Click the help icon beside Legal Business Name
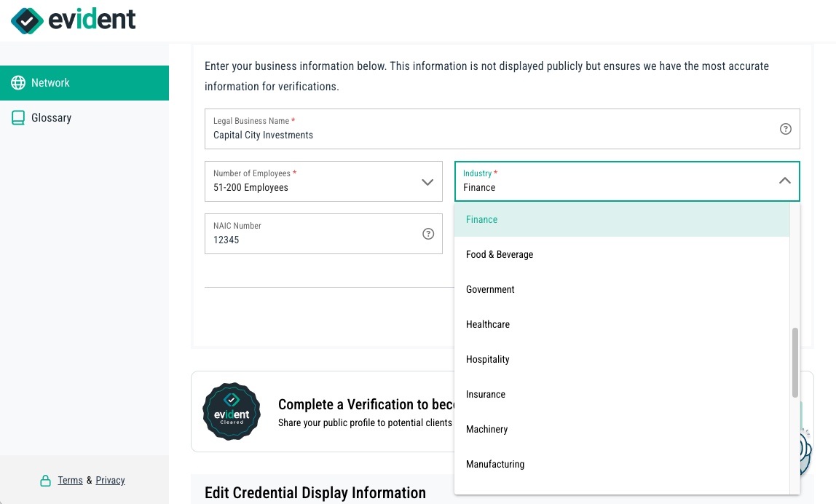 786,129
